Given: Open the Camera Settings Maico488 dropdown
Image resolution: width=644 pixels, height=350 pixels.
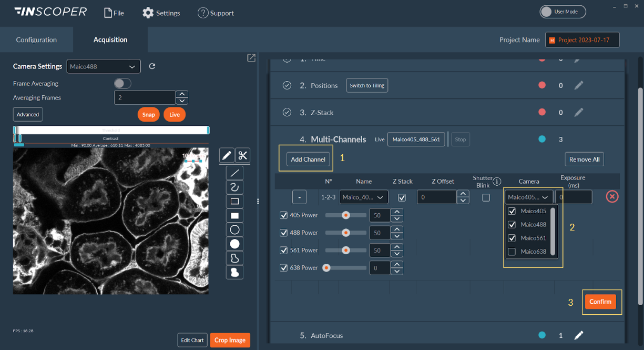Looking at the screenshot, I should coord(104,66).
